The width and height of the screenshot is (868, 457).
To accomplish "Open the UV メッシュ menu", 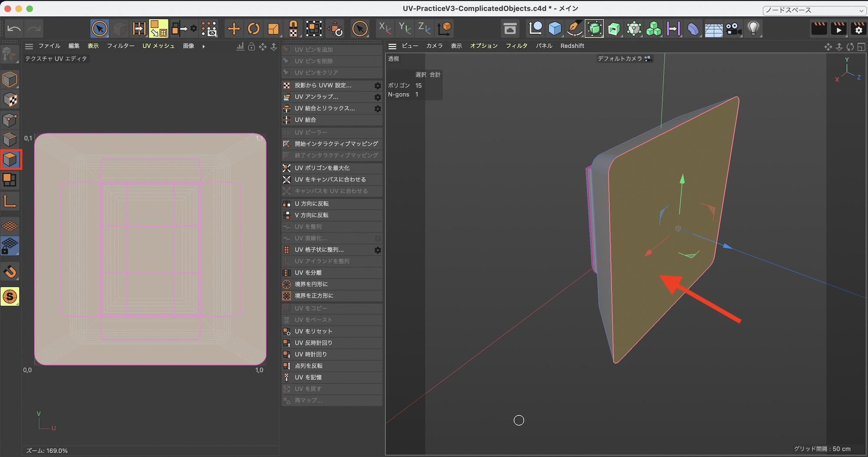I will (x=158, y=46).
